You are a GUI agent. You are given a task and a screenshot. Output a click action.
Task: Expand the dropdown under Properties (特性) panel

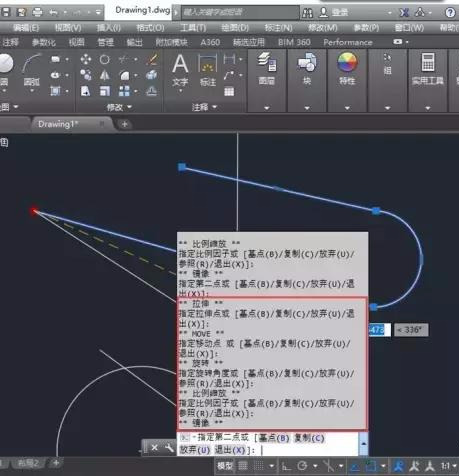click(347, 108)
